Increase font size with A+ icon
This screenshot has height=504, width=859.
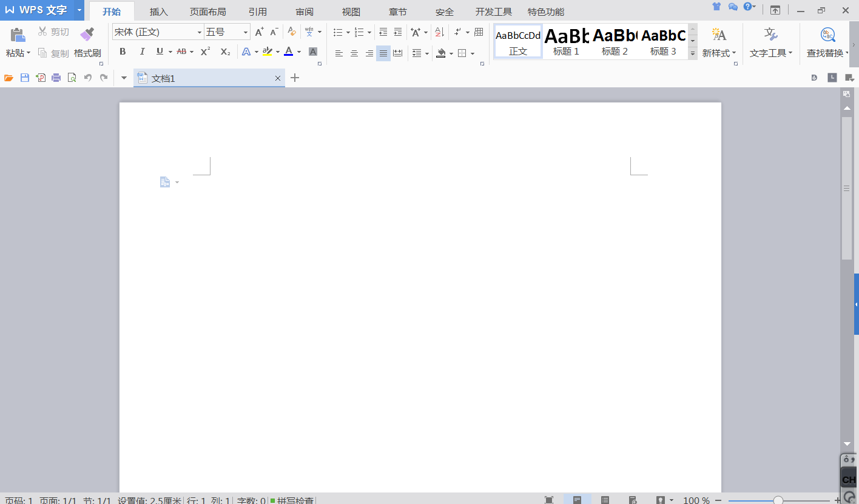[x=259, y=32]
